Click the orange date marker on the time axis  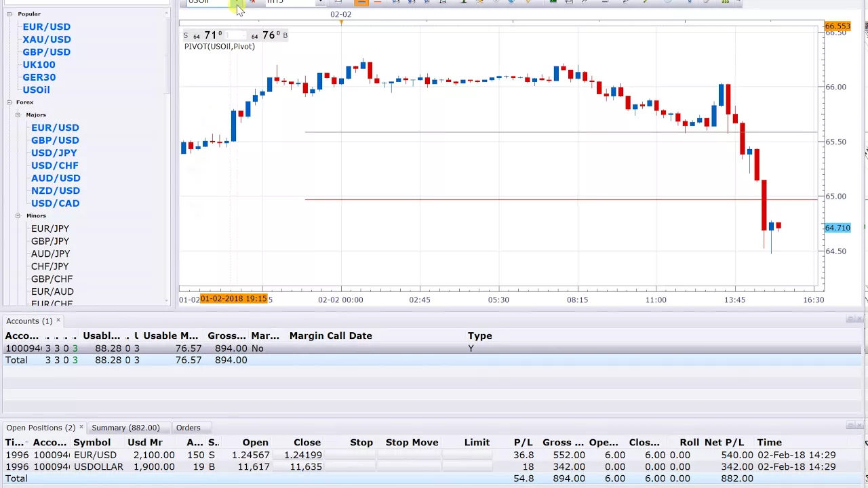tap(341, 22)
